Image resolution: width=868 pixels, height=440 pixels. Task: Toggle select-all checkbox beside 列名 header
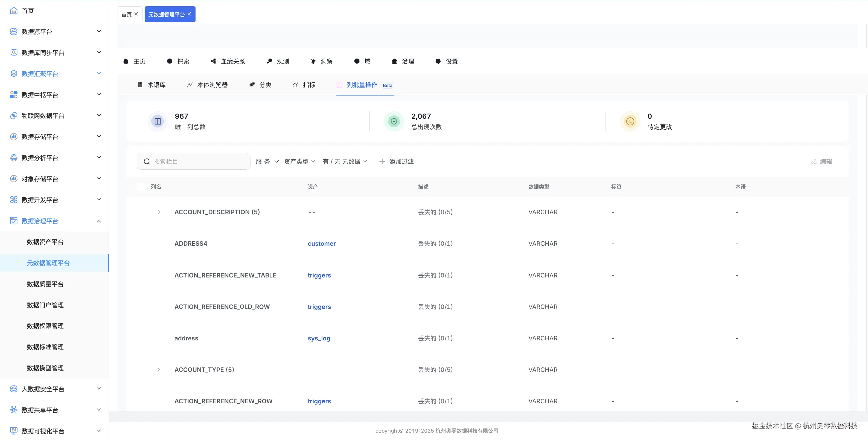coord(141,186)
